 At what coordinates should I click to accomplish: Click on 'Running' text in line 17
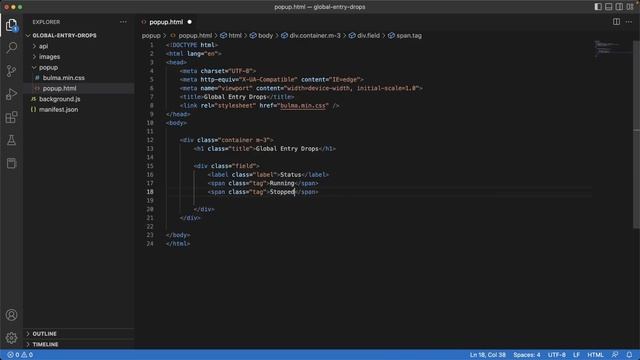click(x=282, y=183)
